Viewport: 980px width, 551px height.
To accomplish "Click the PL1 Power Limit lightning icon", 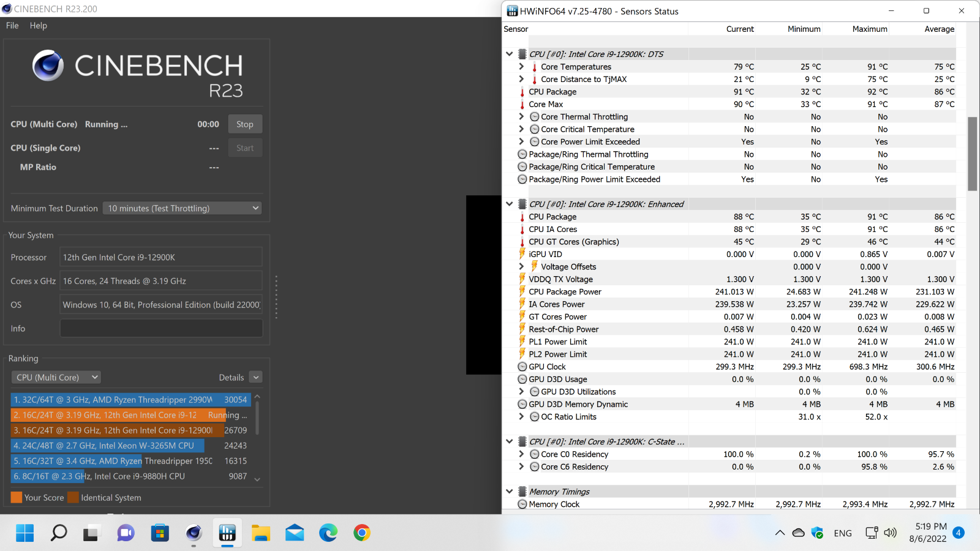I will (522, 341).
